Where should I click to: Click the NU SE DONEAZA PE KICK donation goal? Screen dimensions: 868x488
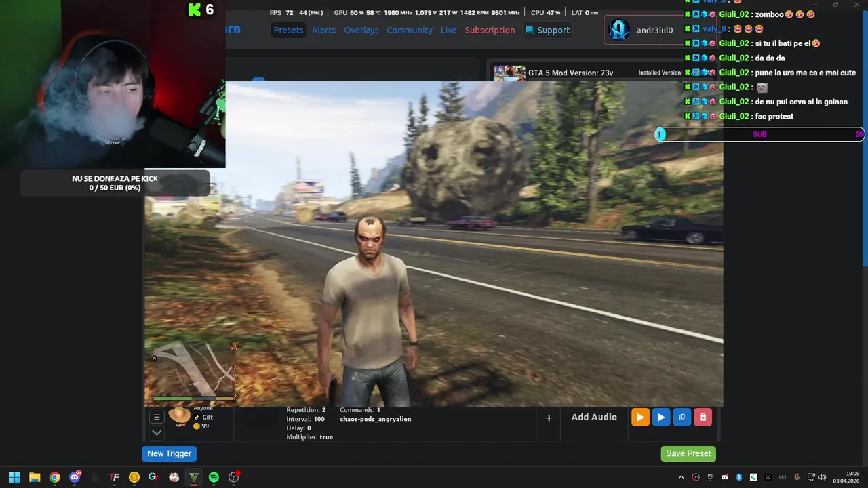click(115, 183)
